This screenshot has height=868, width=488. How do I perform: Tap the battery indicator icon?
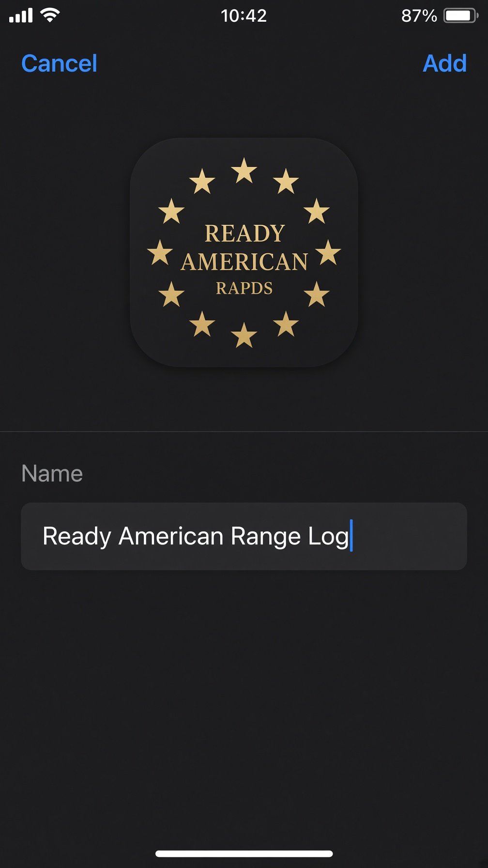point(461,15)
